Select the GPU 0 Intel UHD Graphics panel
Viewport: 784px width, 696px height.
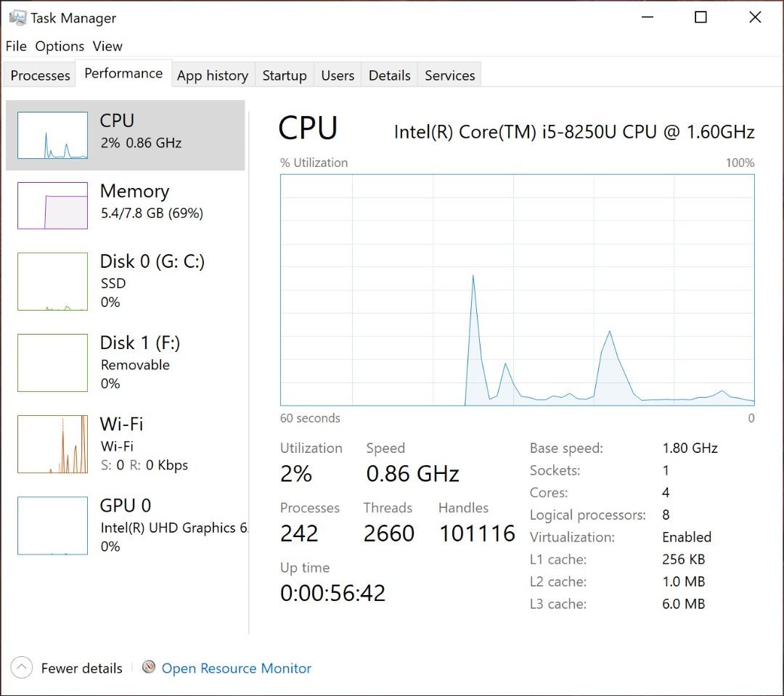click(x=123, y=524)
